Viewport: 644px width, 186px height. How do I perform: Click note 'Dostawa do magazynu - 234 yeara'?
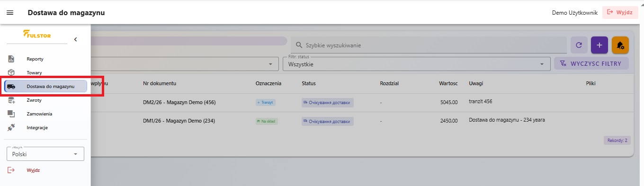point(507,120)
